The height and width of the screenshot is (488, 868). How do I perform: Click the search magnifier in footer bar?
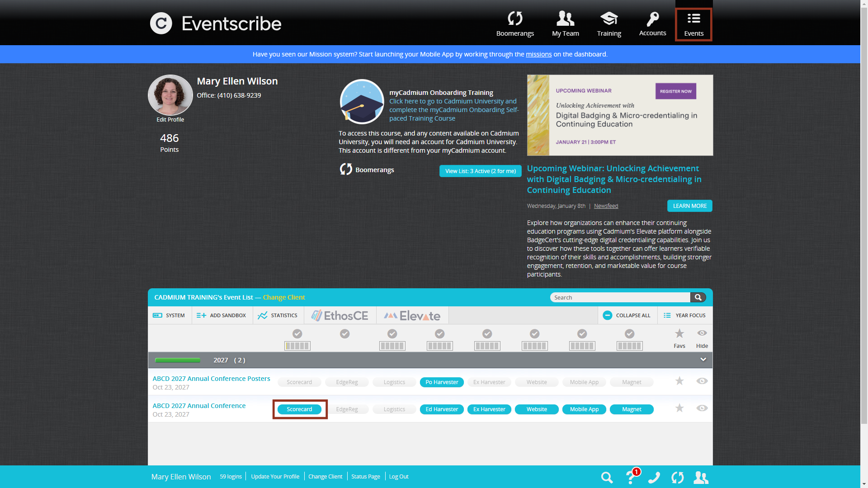pos(607,477)
